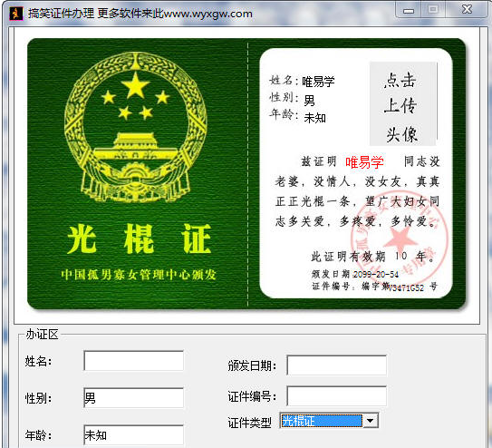Image resolution: width=492 pixels, height=448 pixels.
Task: Click the upload avatar photo placeholder
Action: pos(403,104)
